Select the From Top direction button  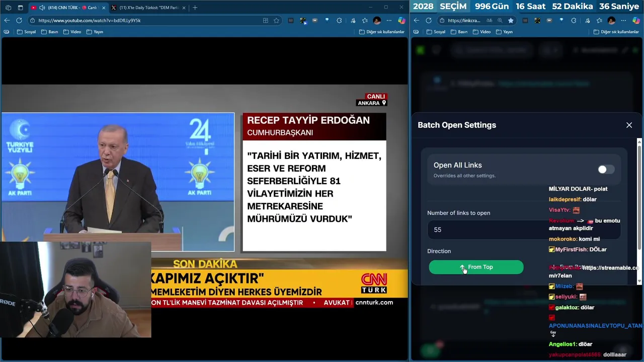point(476,267)
